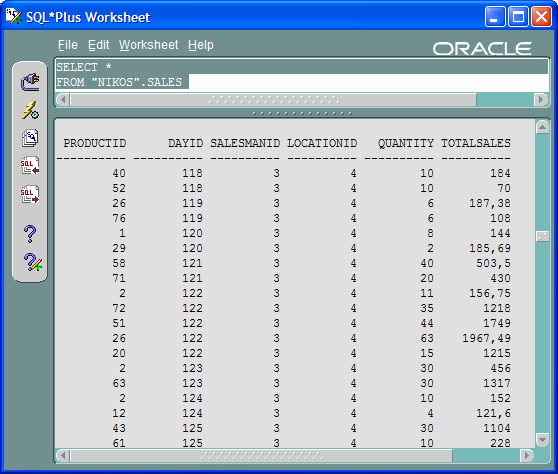Viewport: 558px width, 474px height.
Task: Open the Help question mark icon
Action: point(30,234)
